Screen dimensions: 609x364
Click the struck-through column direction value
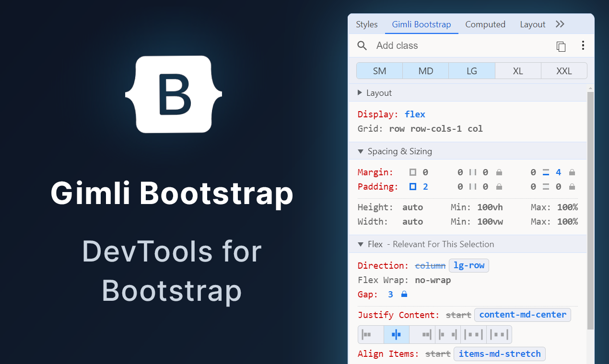point(430,265)
